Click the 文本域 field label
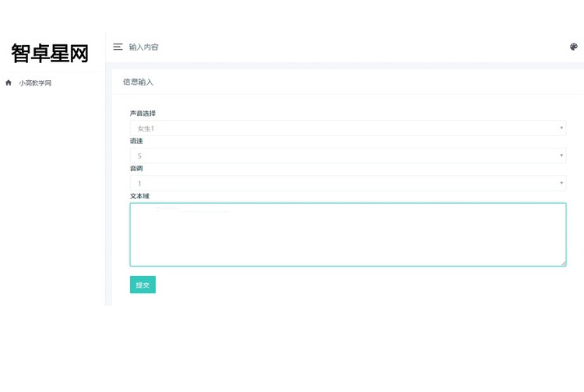The width and height of the screenshot is (584, 392). coord(139,196)
